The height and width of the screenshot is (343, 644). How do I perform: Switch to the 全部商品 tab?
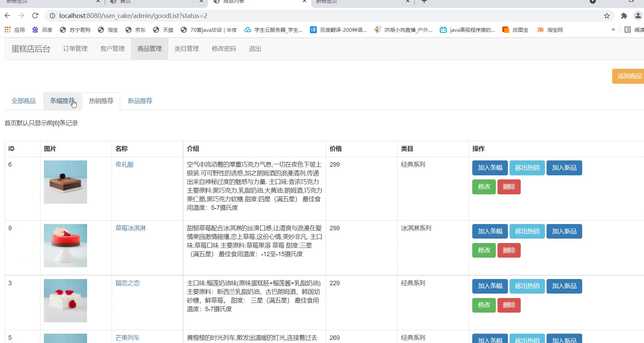[x=23, y=101]
